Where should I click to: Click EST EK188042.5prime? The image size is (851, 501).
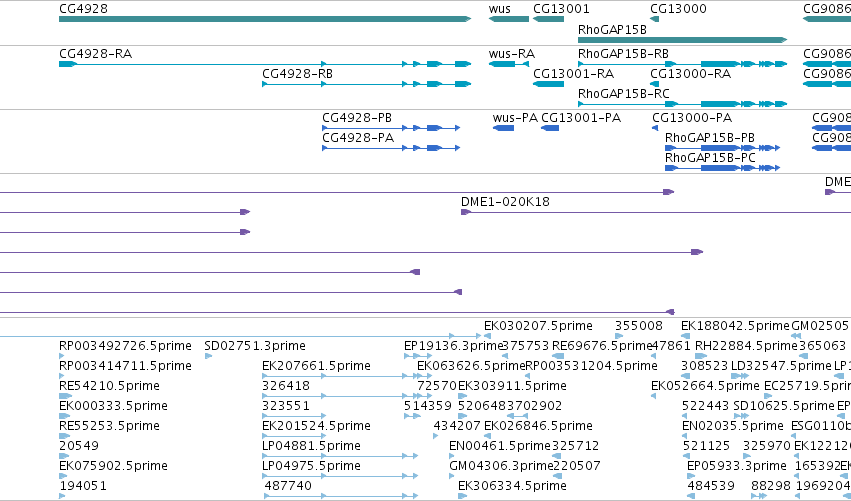[x=735, y=326]
